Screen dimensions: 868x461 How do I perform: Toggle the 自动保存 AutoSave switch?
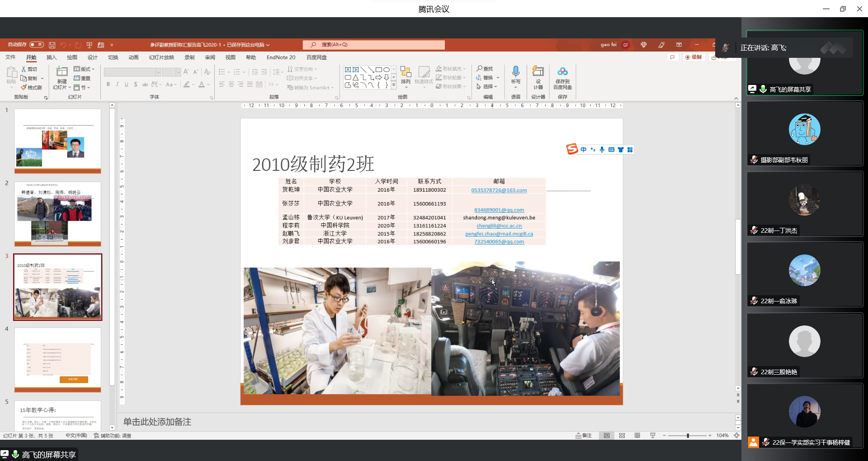[36, 45]
